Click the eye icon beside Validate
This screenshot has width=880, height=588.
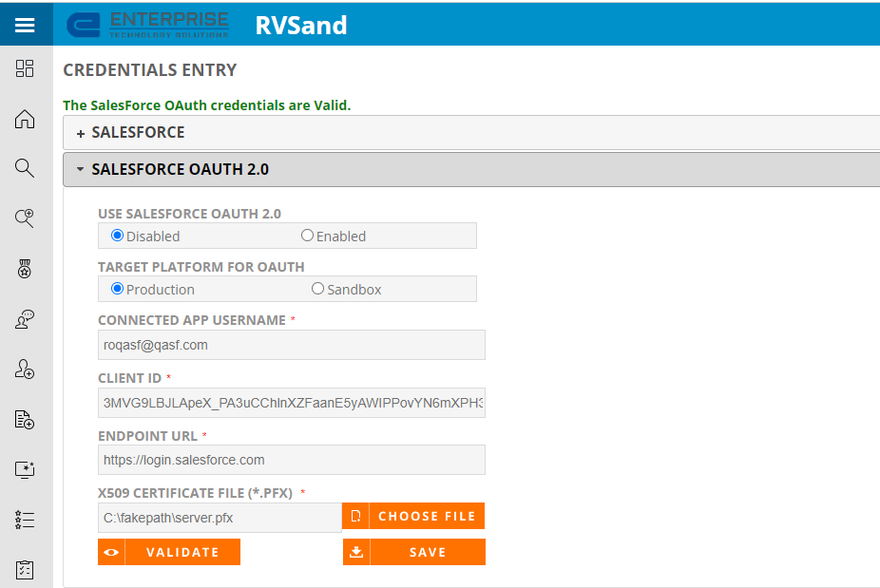coord(111,552)
